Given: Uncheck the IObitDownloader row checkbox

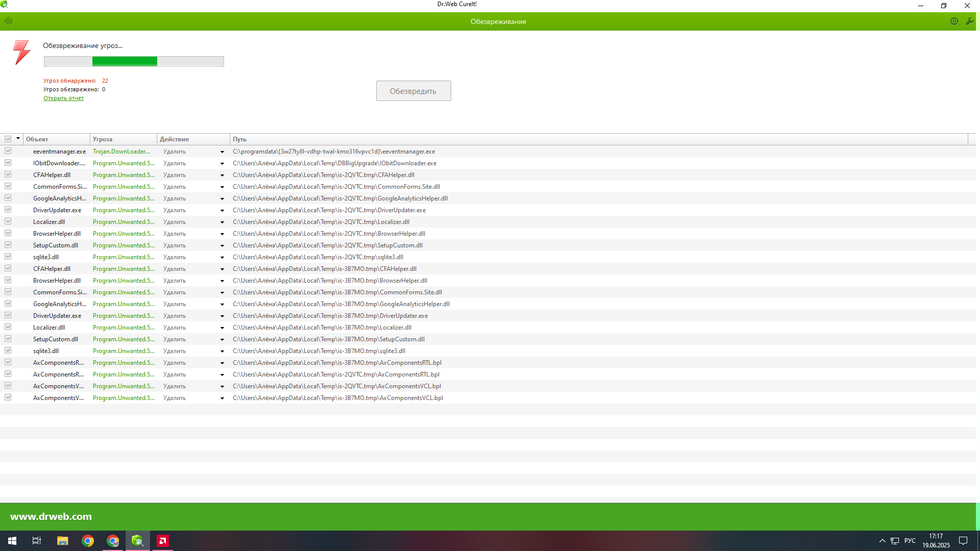Looking at the screenshot, I should [8, 163].
